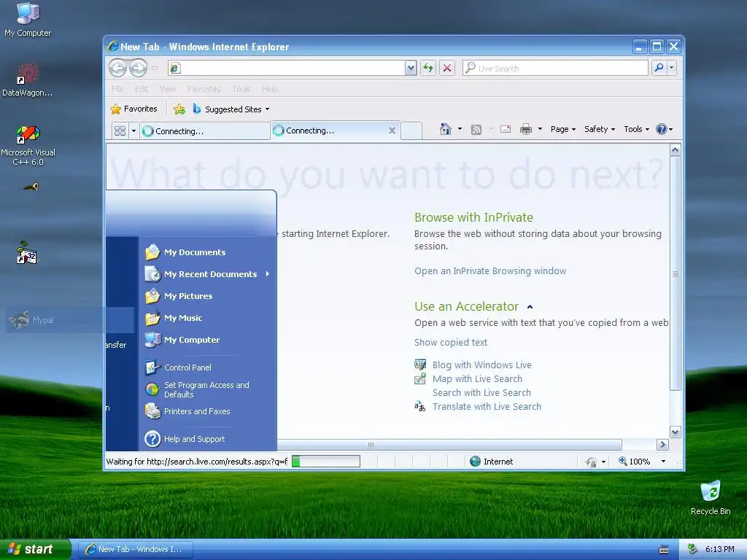Open Help and Support
747x560 pixels.
click(185, 438)
